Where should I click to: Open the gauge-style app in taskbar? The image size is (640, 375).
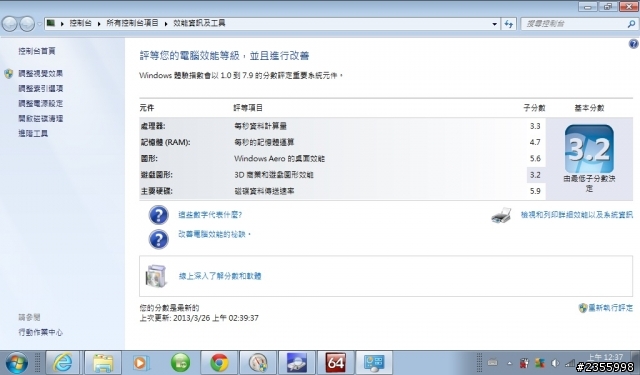tap(258, 362)
